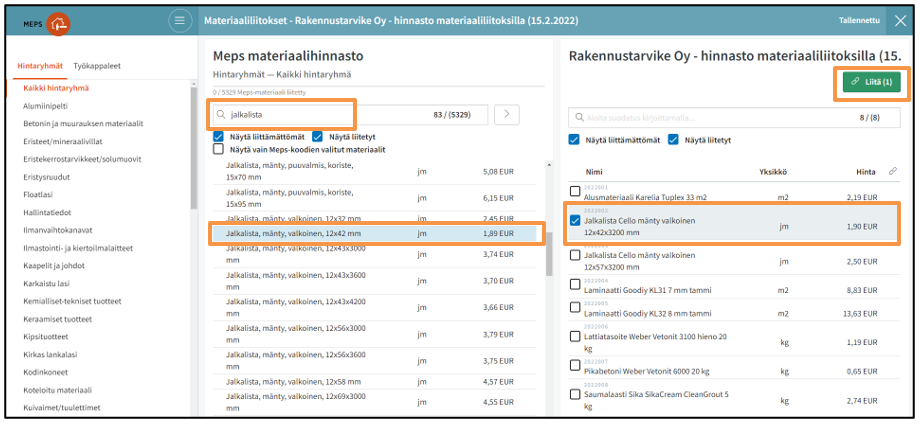Click the link column header icon

click(892, 171)
